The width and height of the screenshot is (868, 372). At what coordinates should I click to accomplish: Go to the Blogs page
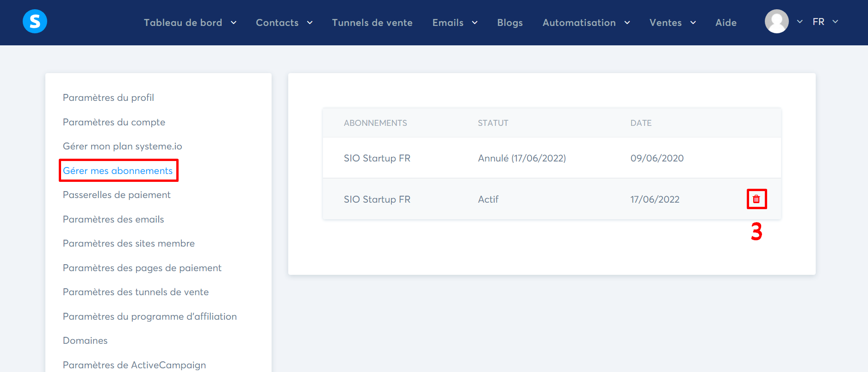510,23
